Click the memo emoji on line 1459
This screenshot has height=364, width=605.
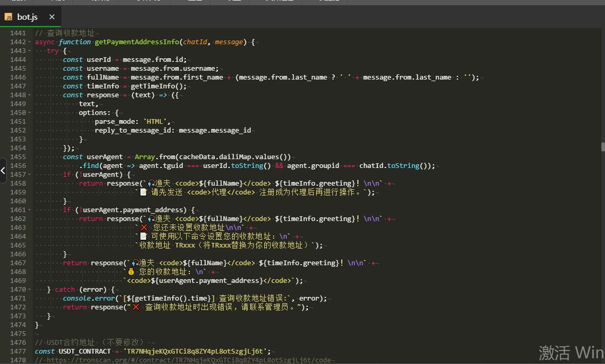[x=144, y=192]
